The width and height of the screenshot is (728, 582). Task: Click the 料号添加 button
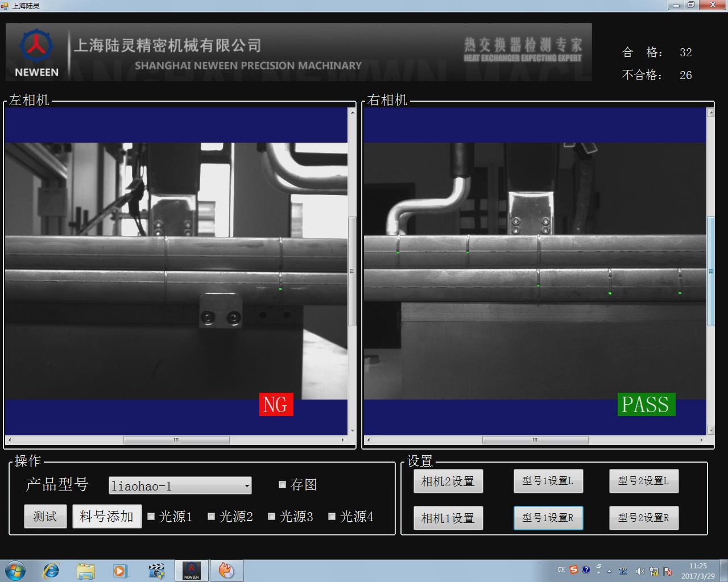coord(107,516)
